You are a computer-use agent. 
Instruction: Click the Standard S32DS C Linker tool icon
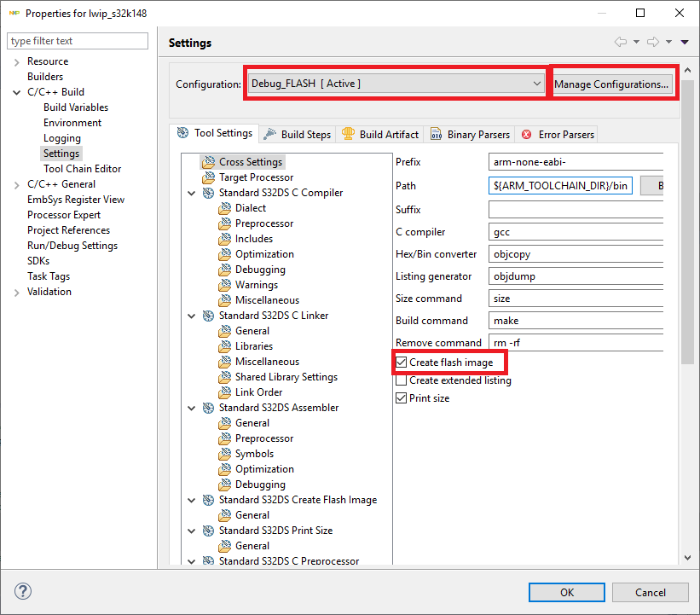(x=208, y=316)
